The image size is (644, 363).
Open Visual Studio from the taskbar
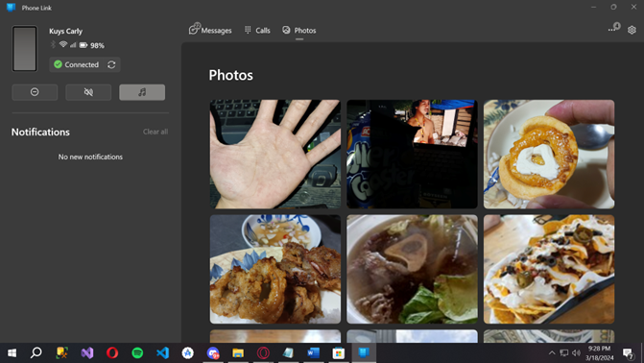tap(87, 352)
